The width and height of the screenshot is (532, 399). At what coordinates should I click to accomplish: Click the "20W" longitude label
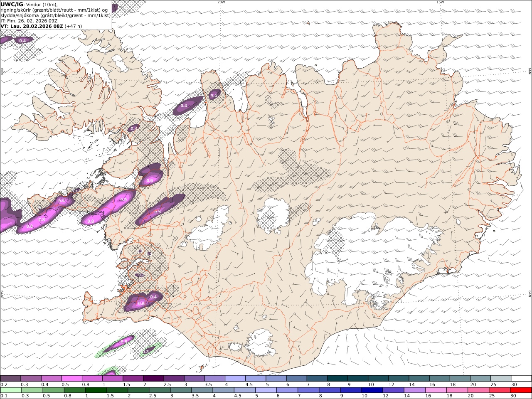click(221, 2)
